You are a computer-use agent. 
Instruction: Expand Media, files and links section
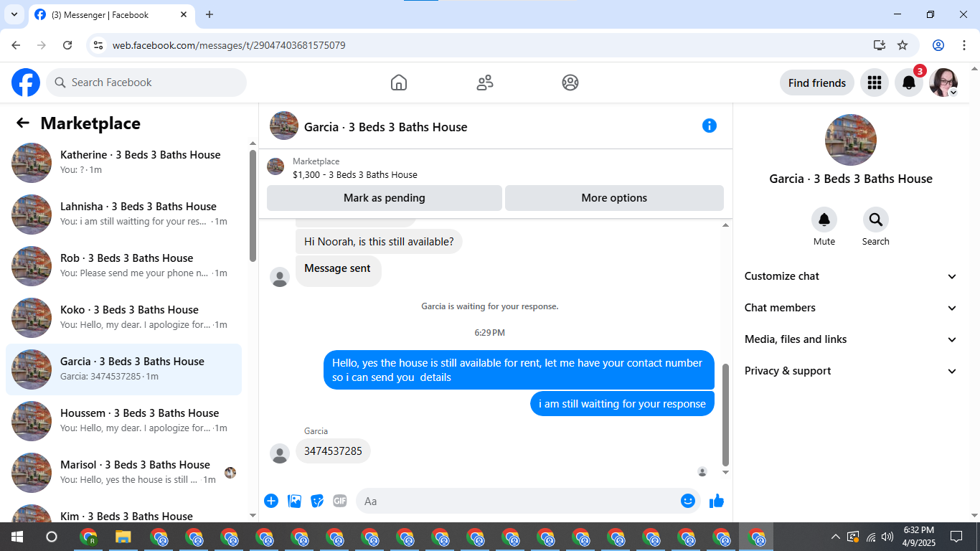coord(851,339)
